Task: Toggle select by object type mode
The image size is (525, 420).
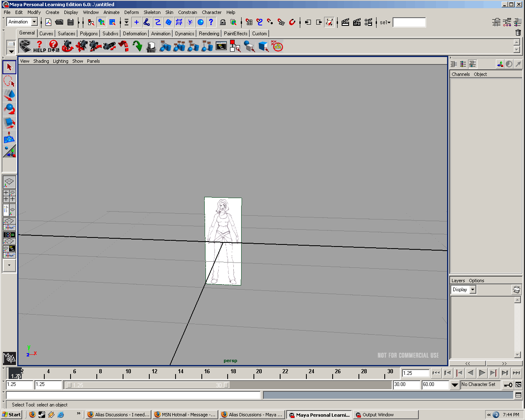Action: [x=101, y=22]
